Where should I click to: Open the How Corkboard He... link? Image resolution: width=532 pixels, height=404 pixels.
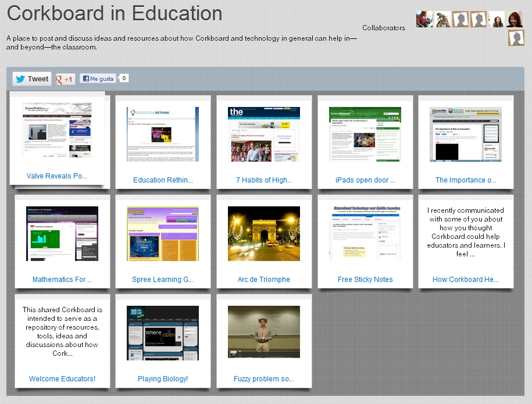tap(466, 280)
